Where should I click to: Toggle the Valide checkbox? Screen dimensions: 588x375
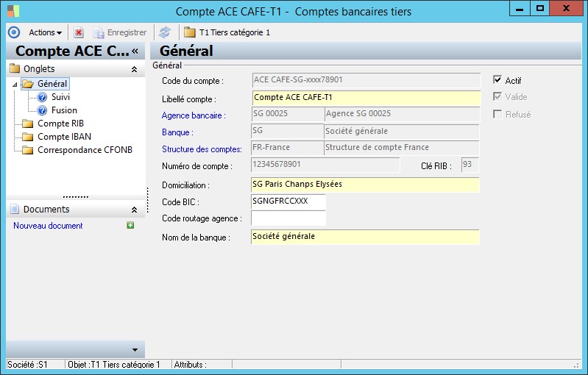click(497, 96)
